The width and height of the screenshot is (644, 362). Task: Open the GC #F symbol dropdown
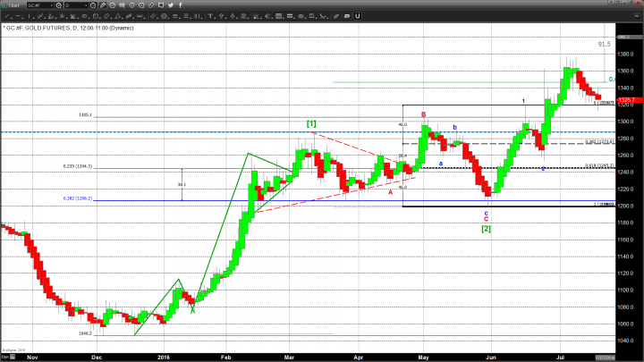click(52, 6)
